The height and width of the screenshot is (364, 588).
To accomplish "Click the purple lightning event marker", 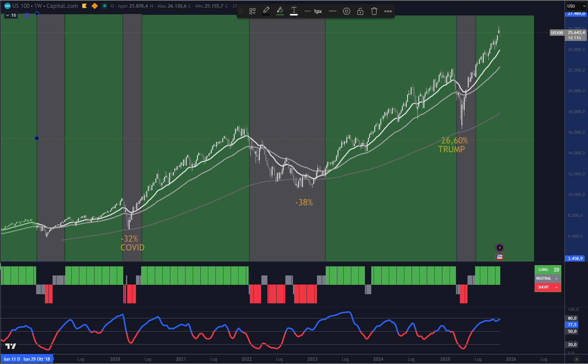I will (x=500, y=248).
